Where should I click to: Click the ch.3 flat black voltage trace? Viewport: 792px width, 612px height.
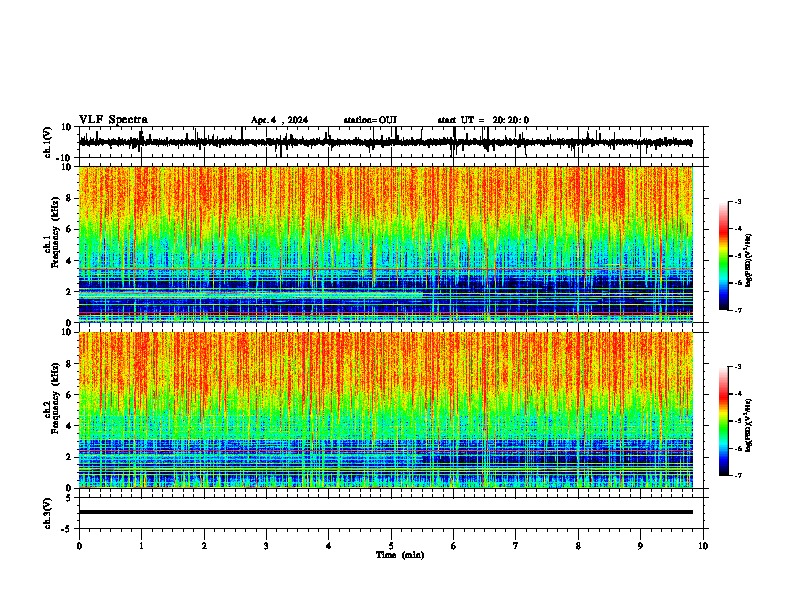(386, 512)
